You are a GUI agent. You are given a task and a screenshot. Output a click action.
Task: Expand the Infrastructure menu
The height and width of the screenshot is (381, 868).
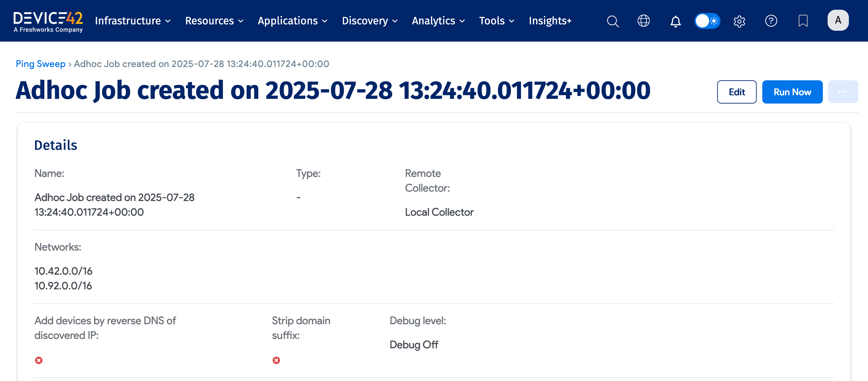point(133,21)
